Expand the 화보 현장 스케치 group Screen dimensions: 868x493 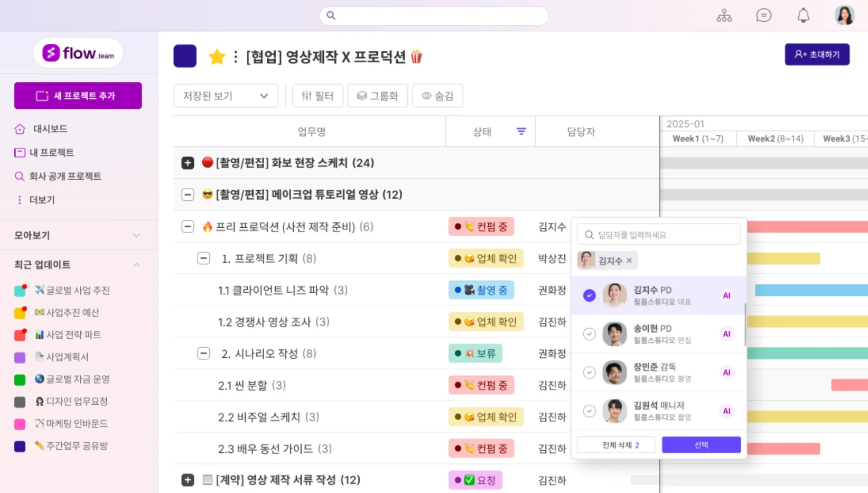point(188,163)
